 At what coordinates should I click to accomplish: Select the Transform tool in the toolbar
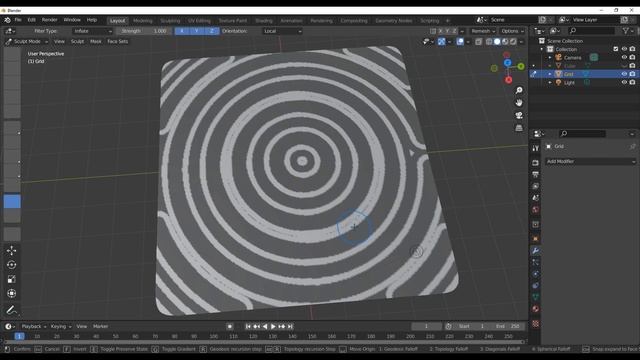(x=11, y=293)
